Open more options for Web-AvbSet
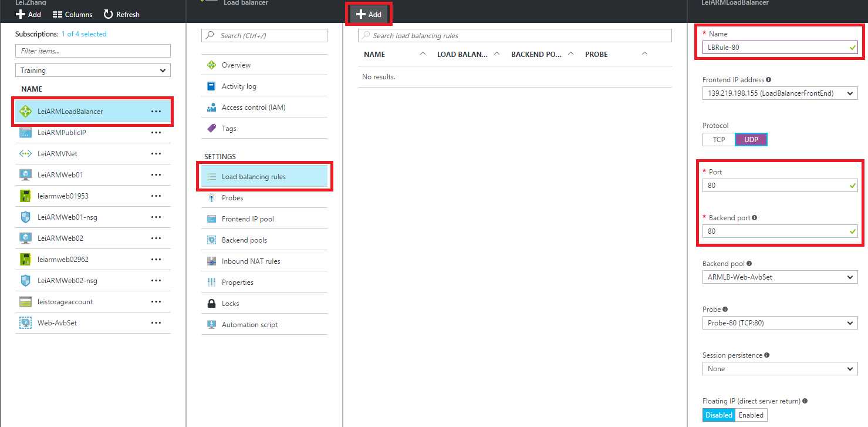Screen dimensions: 868x427 pos(156,323)
